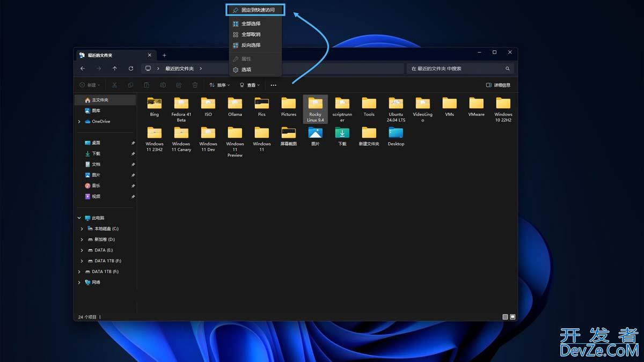The height and width of the screenshot is (362, 644).
Task: Collapse the 此电脑 tree node
Action: click(79, 218)
